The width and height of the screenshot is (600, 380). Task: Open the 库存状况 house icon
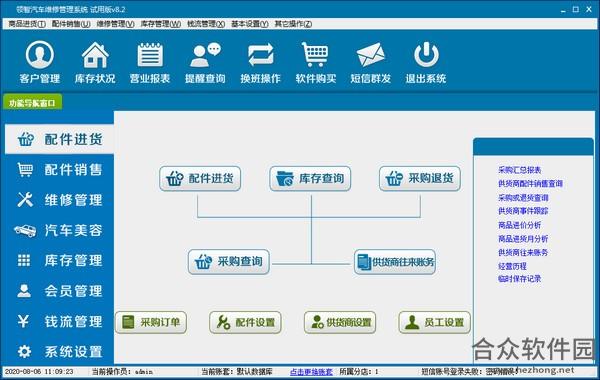click(x=95, y=62)
